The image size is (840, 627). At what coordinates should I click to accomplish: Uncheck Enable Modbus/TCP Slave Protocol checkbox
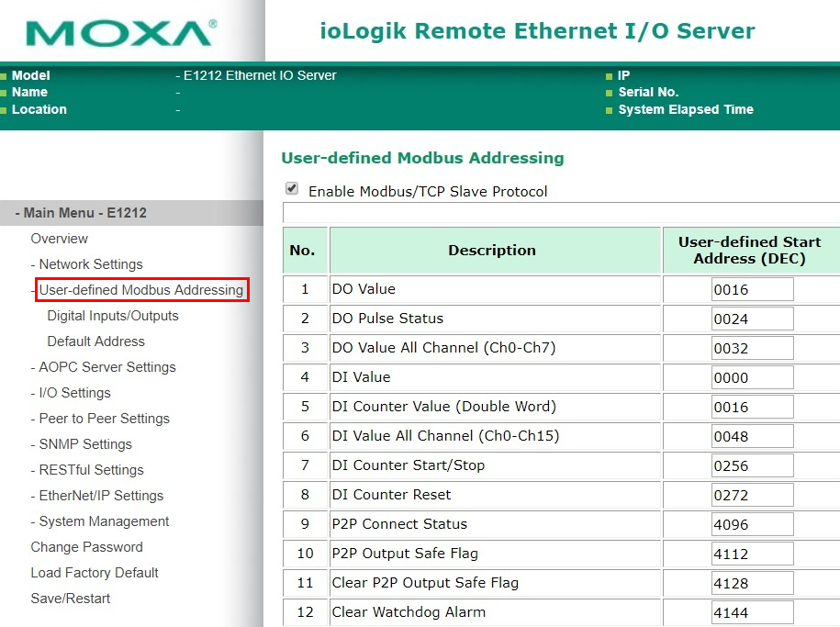click(x=292, y=188)
